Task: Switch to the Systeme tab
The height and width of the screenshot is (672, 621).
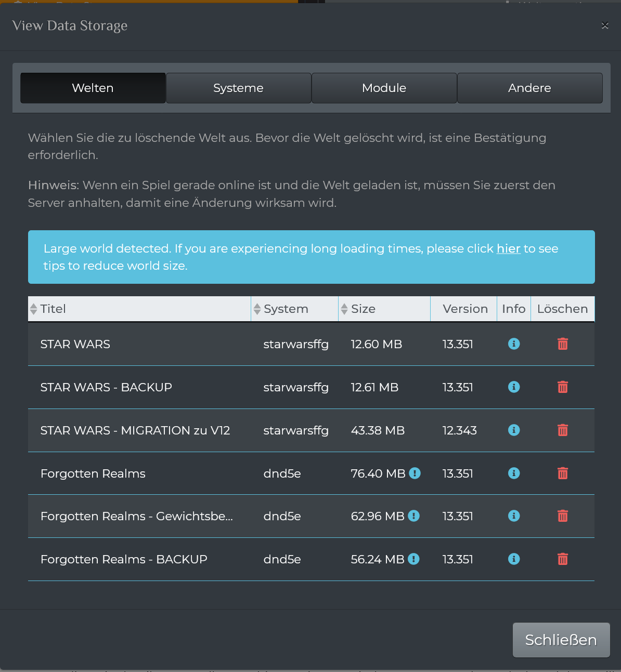Action: [239, 88]
